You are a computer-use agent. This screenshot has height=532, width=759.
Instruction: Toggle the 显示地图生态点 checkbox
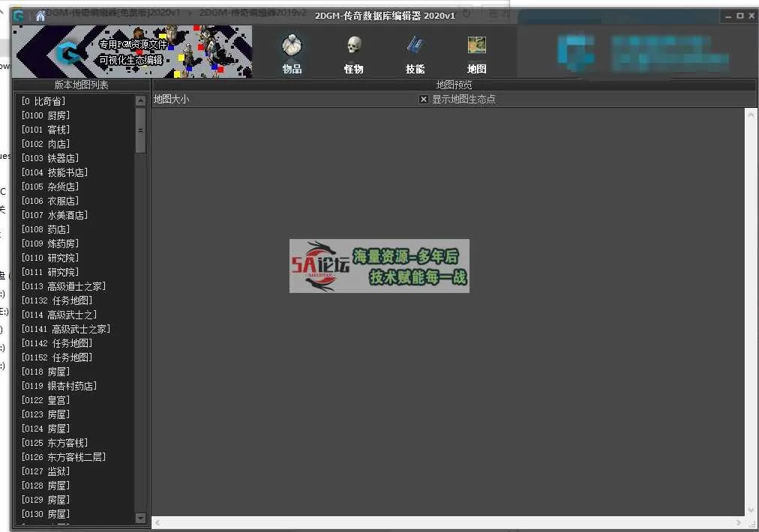(x=424, y=99)
